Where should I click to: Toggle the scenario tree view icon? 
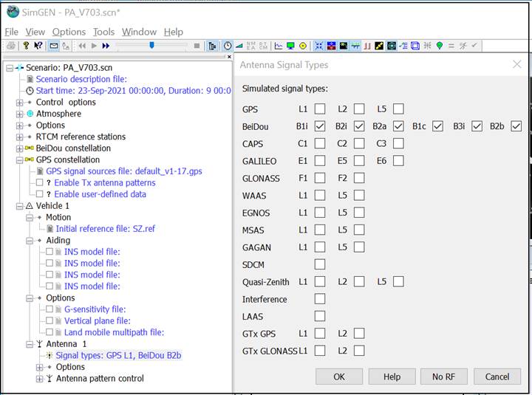tap(212, 46)
